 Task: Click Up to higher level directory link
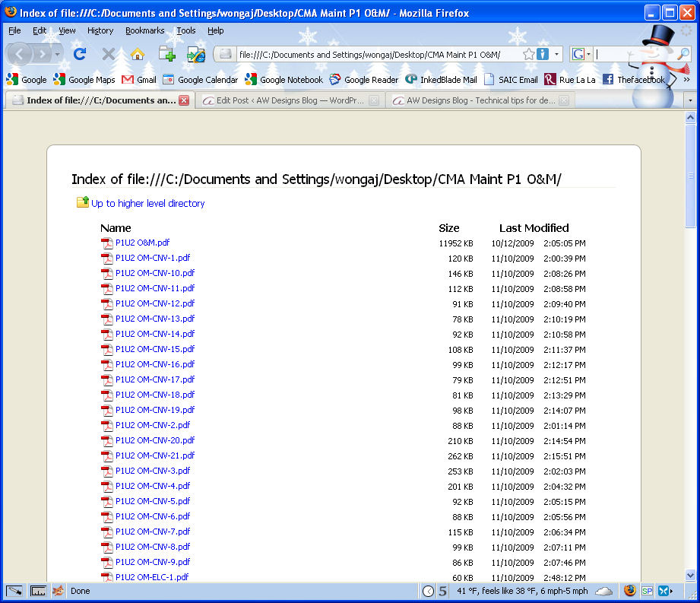tap(147, 203)
